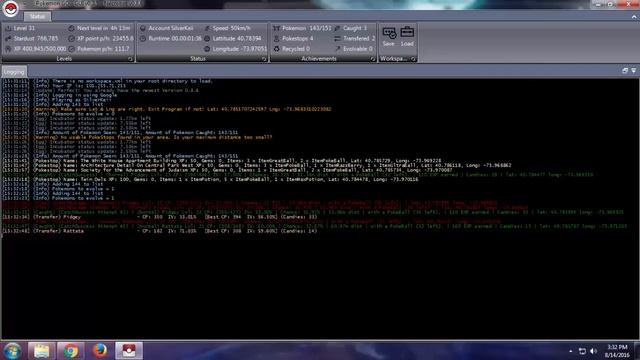Load a workspace
This screenshot has height=360, width=640.
[407, 36]
